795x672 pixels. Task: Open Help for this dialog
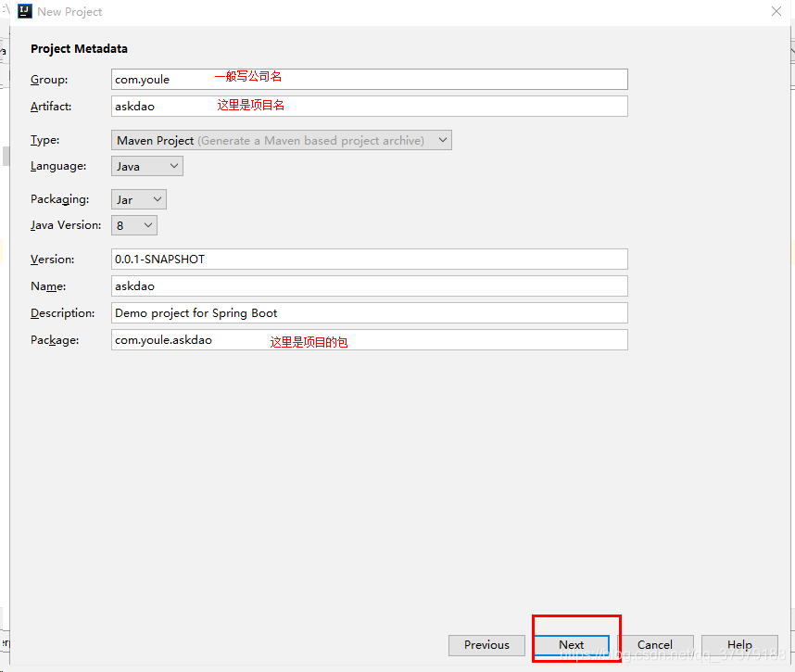coord(739,645)
